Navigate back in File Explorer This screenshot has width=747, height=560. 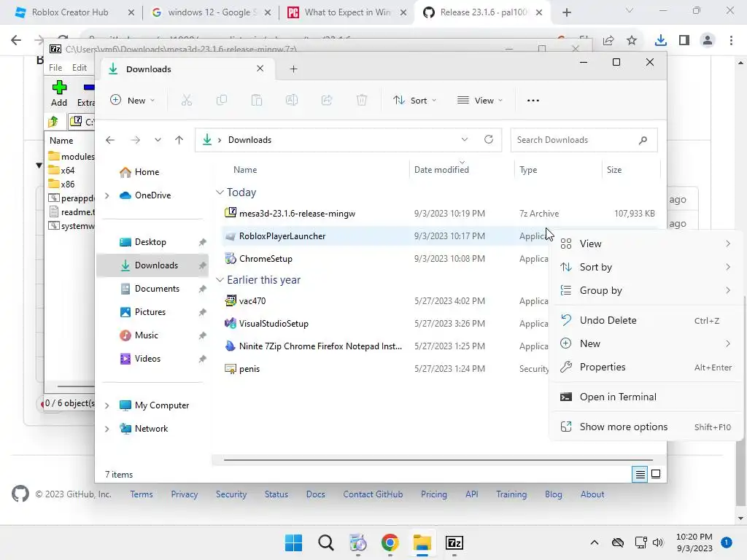pos(110,139)
